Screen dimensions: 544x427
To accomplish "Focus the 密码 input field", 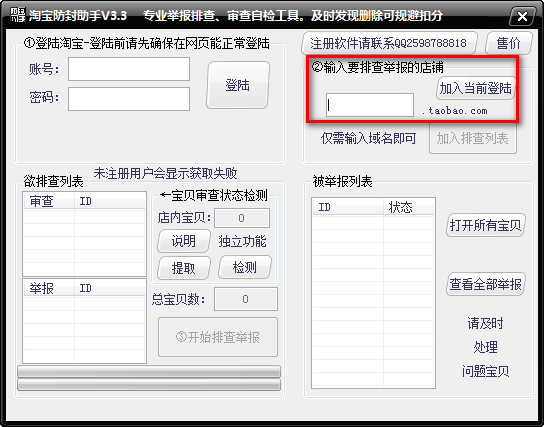I will pos(129,99).
